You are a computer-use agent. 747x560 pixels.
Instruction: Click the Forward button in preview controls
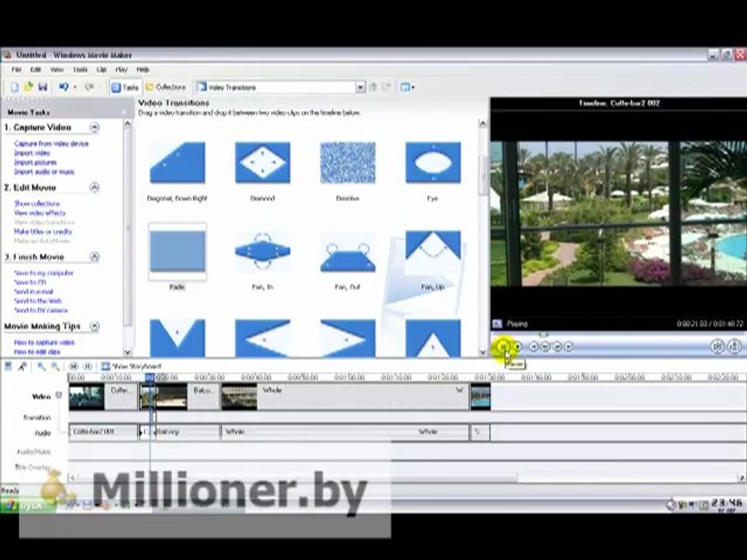click(x=568, y=347)
